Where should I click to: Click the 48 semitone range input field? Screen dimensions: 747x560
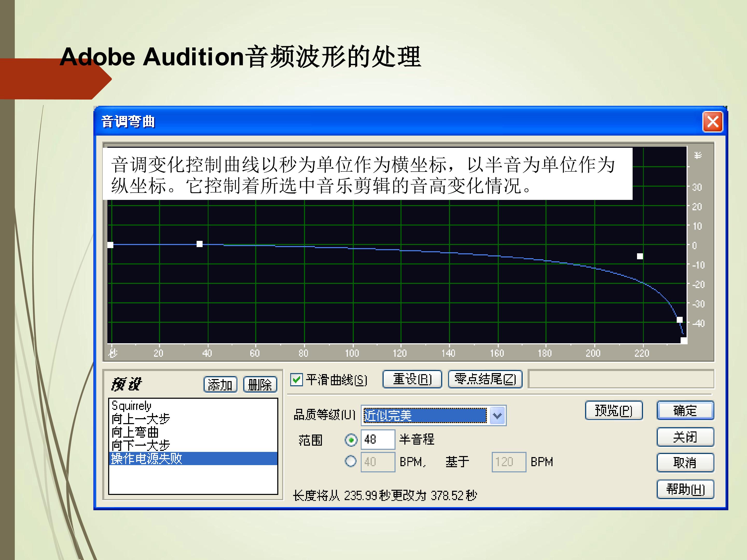[378, 439]
